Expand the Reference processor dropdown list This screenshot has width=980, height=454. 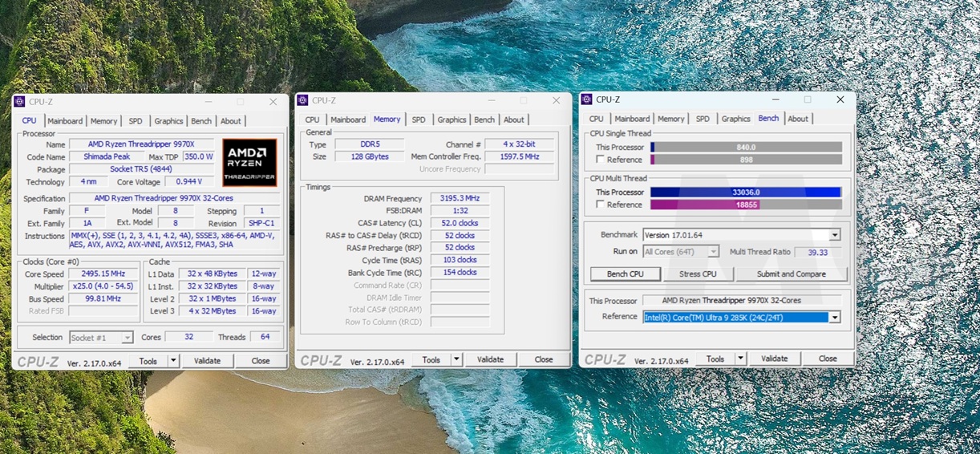[x=834, y=317]
